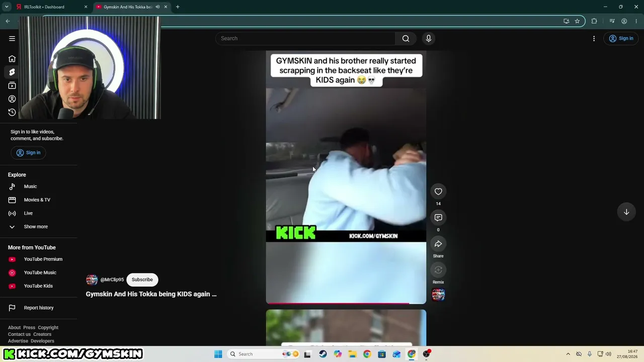The height and width of the screenshot is (362, 644).
Task: Open Microsoft Store from taskbar
Action: click(x=382, y=354)
